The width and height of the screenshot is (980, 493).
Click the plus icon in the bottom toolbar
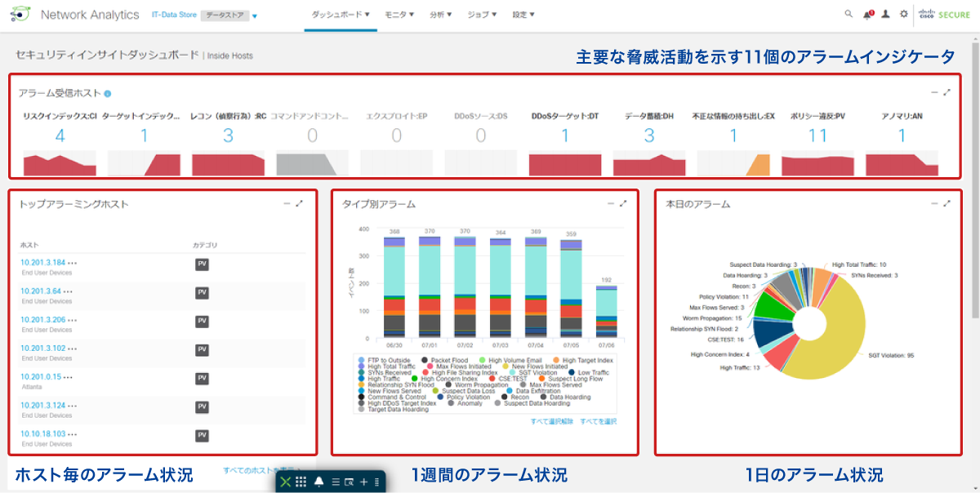364,482
